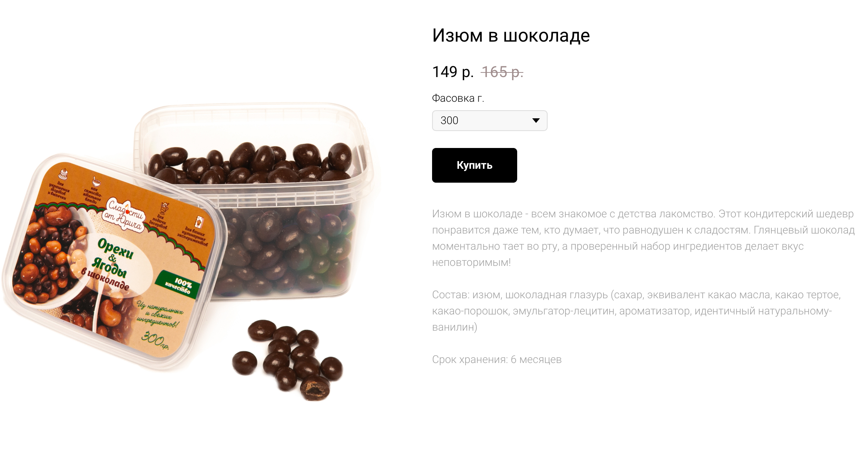The image size is (868, 474).
Task: Click the cake decoration icon on the lid
Action: click(64, 173)
